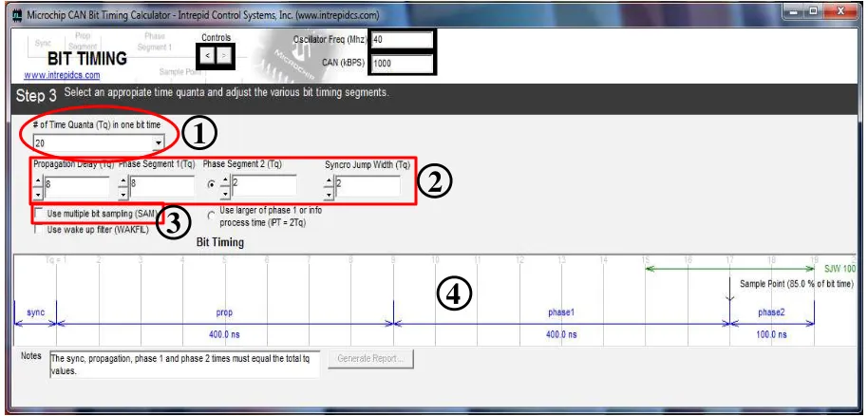Decrease Syncro Jump Width with down arrow
Viewport: 868px width, 416px height.
pos(329,194)
